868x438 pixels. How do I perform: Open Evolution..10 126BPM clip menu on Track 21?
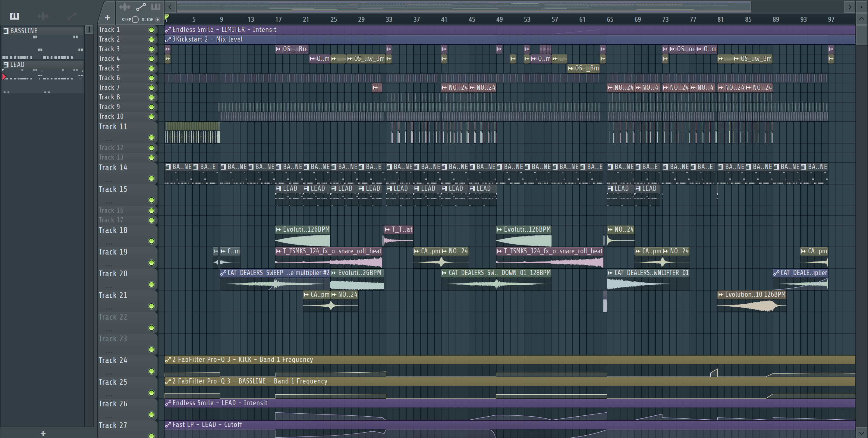click(721, 295)
